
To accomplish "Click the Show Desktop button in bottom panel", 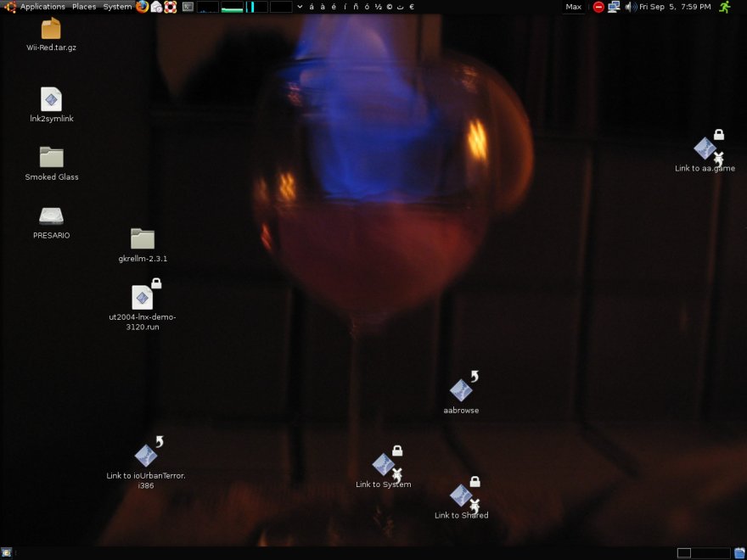I will 7,553.
